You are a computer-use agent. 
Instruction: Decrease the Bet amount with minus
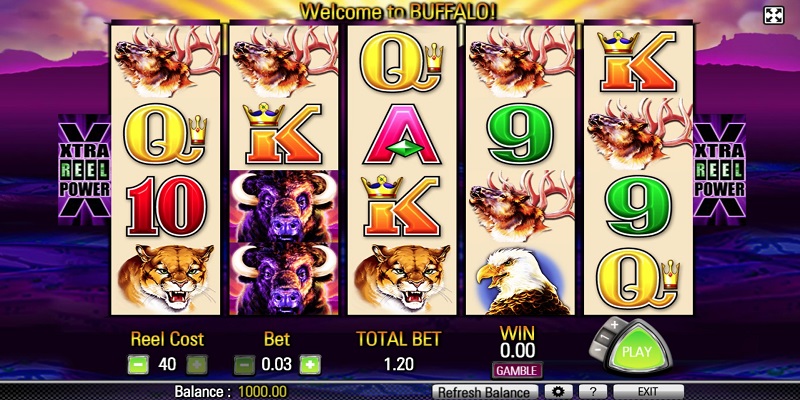coord(244,365)
